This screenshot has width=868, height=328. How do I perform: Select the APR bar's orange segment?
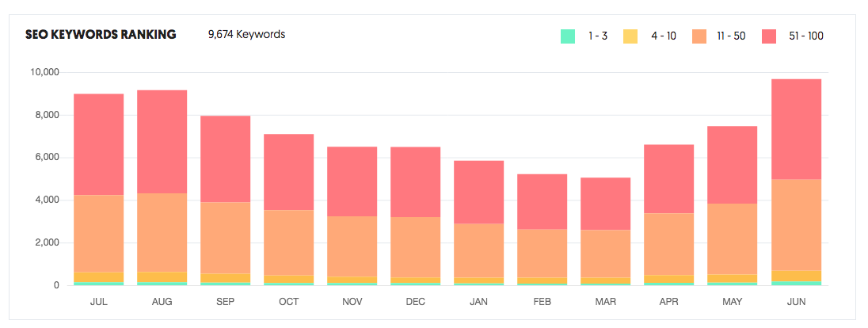pyautogui.click(x=669, y=244)
